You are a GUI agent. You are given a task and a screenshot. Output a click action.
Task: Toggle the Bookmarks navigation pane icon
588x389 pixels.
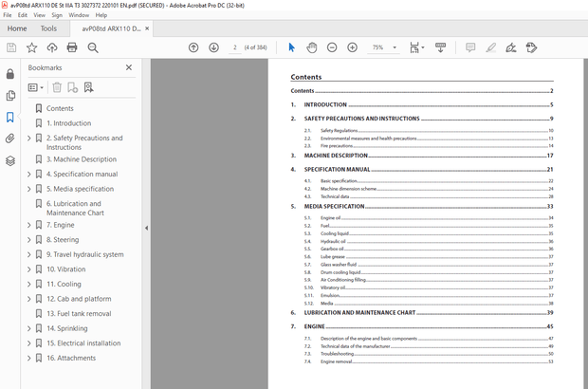[x=10, y=117]
